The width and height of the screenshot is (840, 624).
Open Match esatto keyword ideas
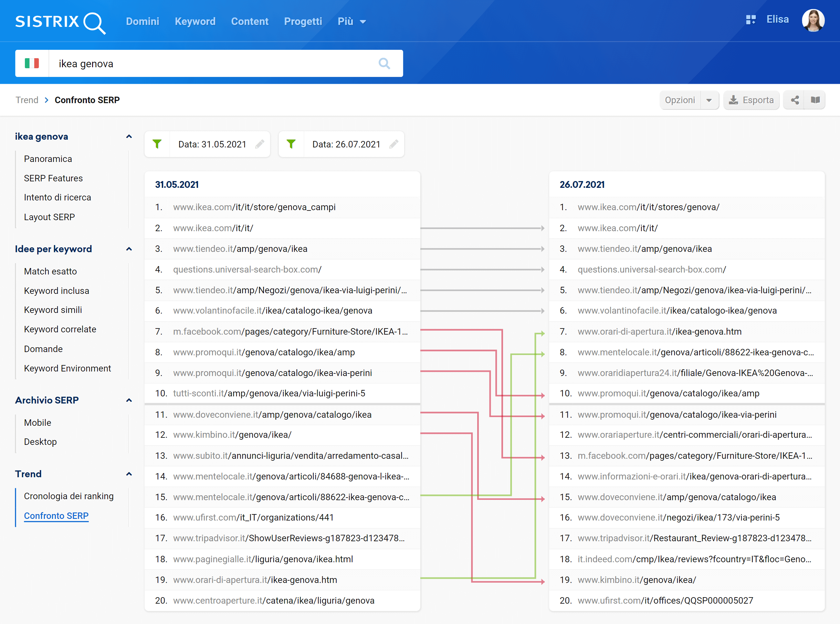click(x=50, y=272)
